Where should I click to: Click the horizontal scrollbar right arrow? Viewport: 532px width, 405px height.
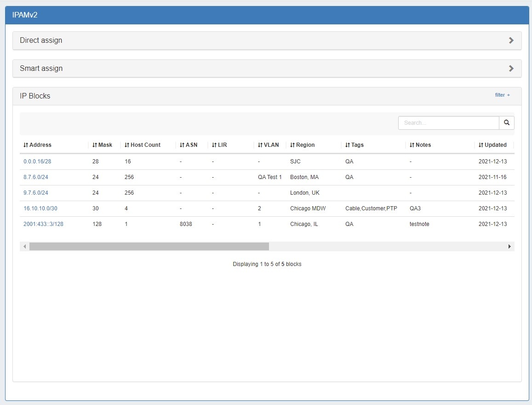click(x=509, y=247)
